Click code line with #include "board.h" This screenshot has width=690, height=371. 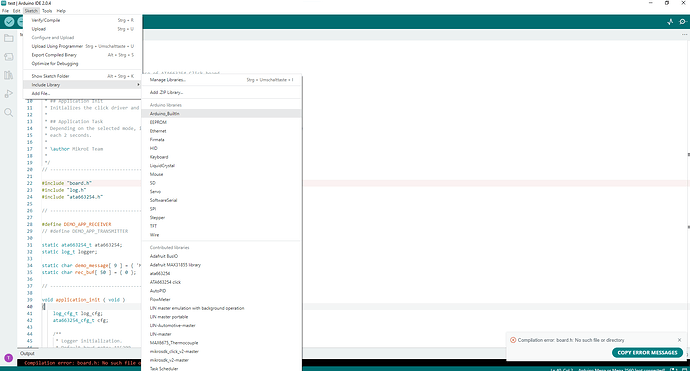[x=66, y=183]
